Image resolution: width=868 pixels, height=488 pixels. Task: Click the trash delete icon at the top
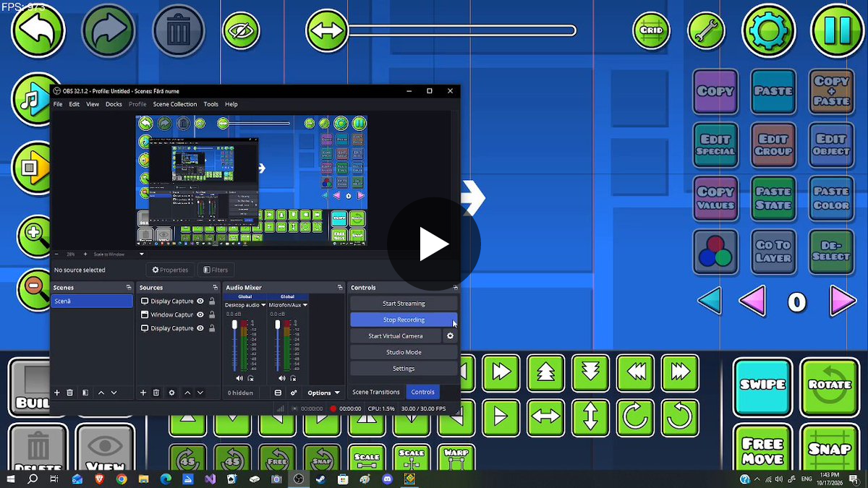click(178, 31)
